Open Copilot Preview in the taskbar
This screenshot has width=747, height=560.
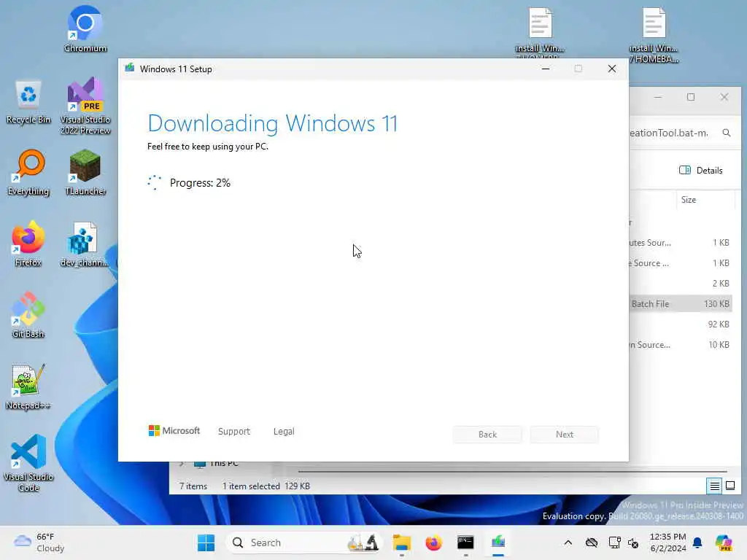click(x=724, y=542)
